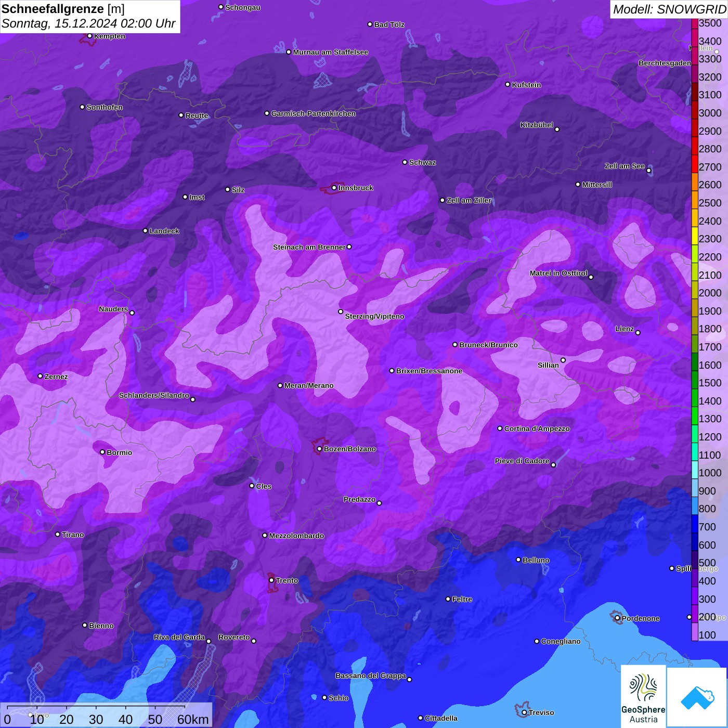Image resolution: width=728 pixels, height=728 pixels.
Task: Click the 'Meran/Merano' label
Action: point(309,385)
